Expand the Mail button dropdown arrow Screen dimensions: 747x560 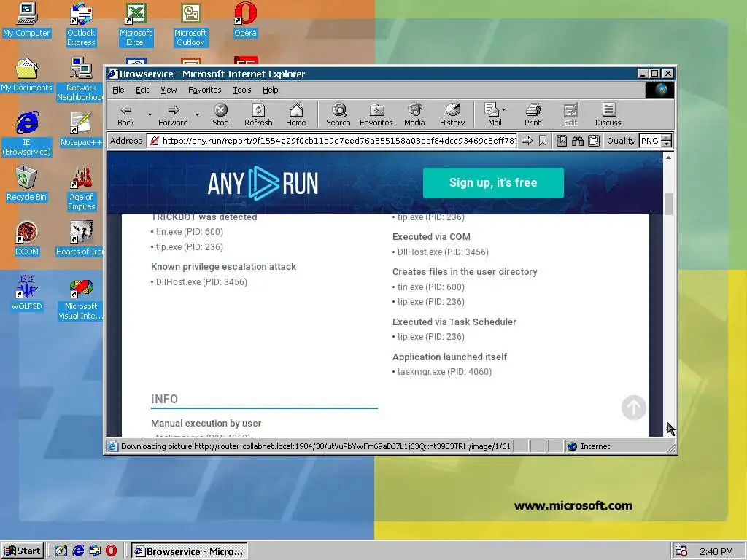(504, 110)
